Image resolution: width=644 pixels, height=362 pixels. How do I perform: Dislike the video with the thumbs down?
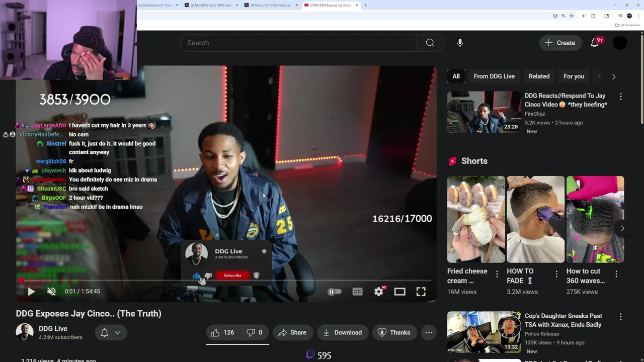coord(255,332)
